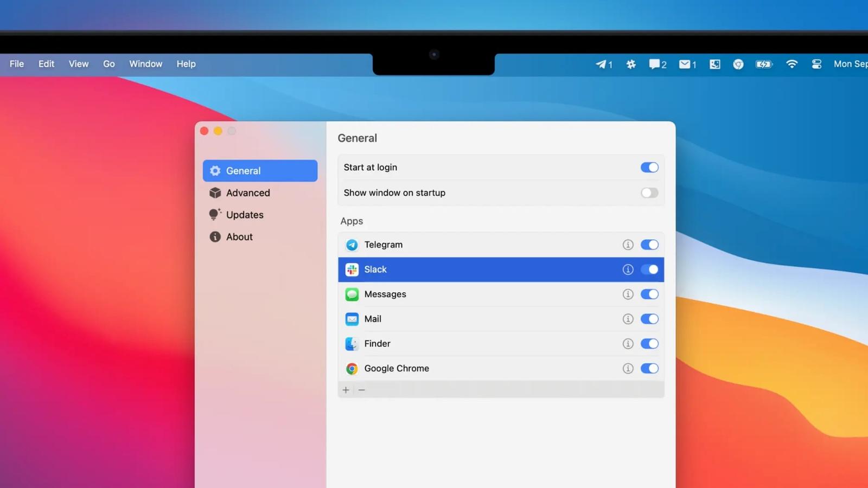Click the Messages app icon in Apps list
The height and width of the screenshot is (488, 868).
coord(352,294)
